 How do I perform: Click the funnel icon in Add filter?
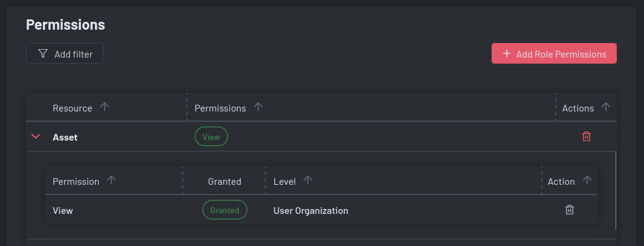point(43,53)
